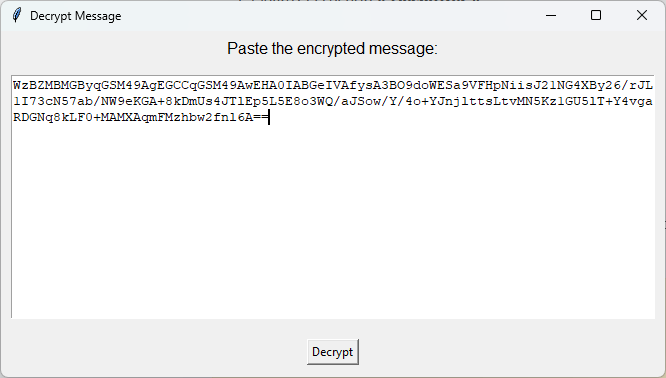Place cursor after the trailing 6A== characters
Screen dimensions: 666x378
[269, 118]
